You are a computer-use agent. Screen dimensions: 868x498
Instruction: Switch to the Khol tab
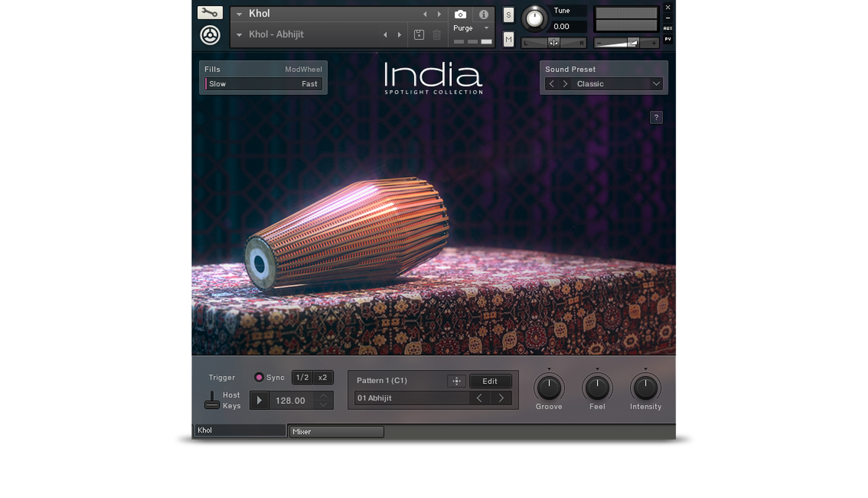coord(241,430)
